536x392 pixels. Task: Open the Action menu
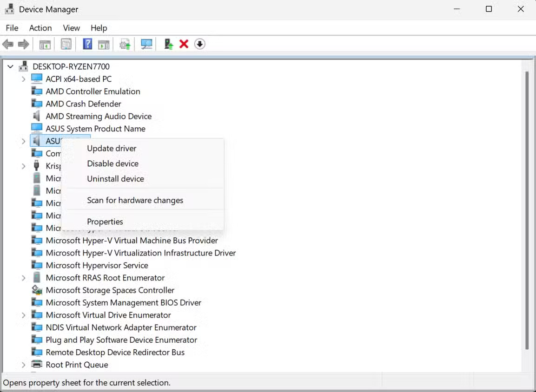point(40,28)
